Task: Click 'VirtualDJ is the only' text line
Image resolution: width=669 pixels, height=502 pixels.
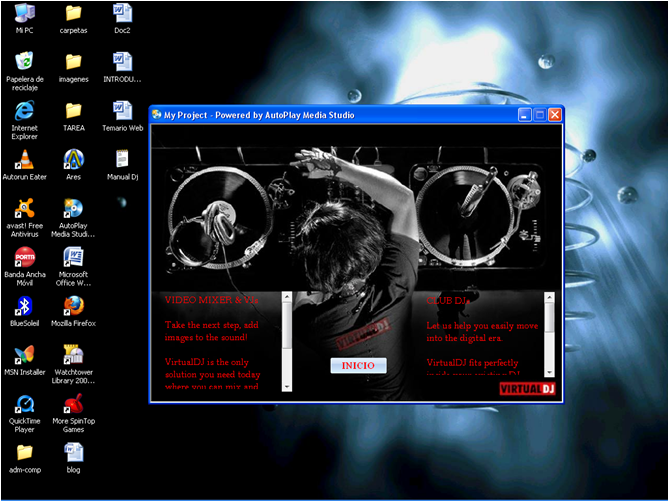Action: click(x=207, y=362)
